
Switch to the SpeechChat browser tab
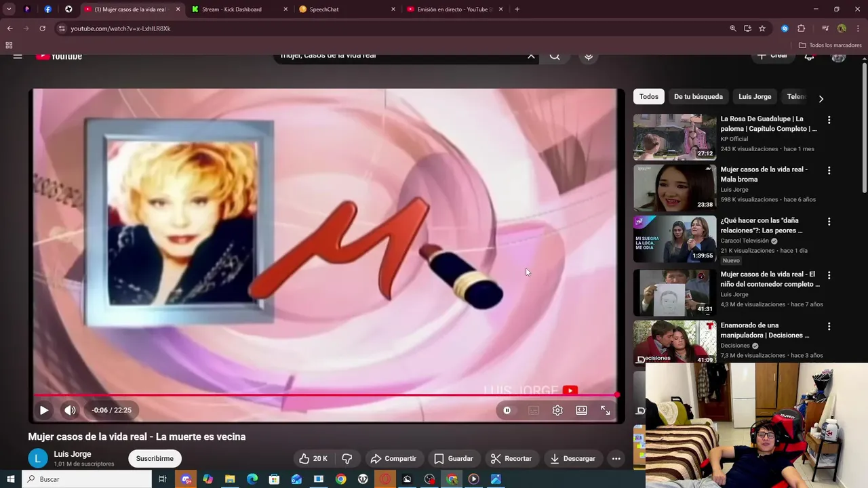tap(346, 9)
